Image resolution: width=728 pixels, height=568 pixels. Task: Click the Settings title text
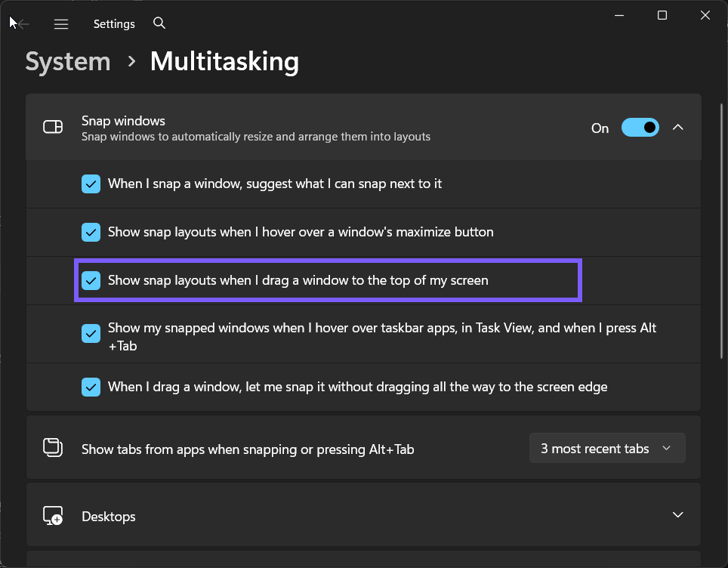[x=114, y=23]
